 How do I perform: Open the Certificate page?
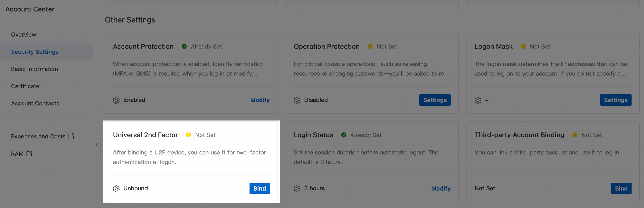point(25,86)
